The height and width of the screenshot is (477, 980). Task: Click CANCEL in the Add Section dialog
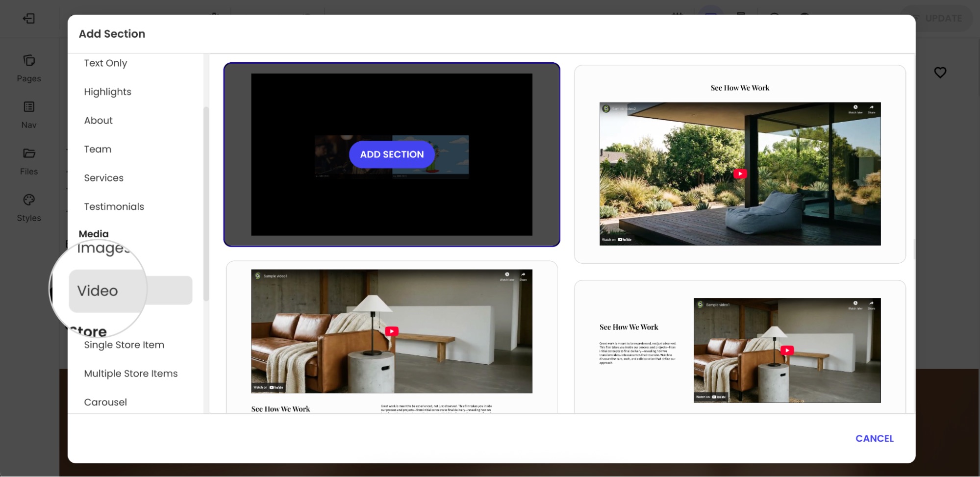click(x=874, y=439)
